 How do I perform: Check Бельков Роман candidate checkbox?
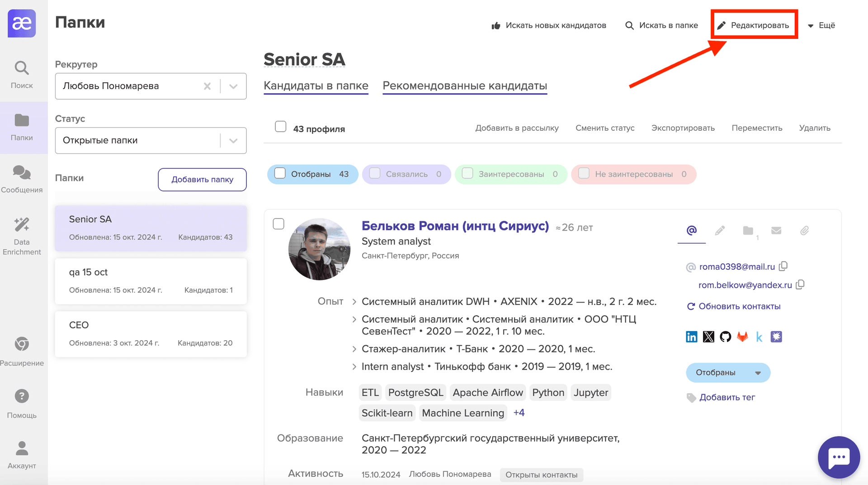pyautogui.click(x=278, y=224)
